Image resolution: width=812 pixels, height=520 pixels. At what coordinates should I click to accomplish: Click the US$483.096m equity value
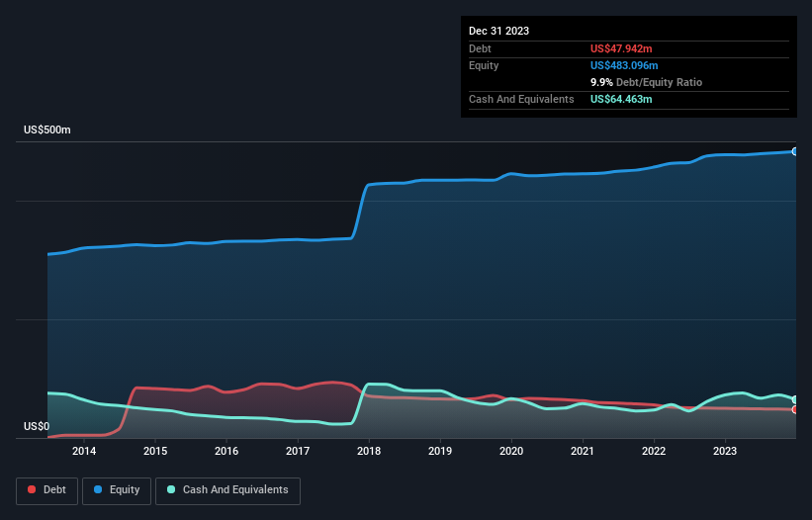(624, 65)
